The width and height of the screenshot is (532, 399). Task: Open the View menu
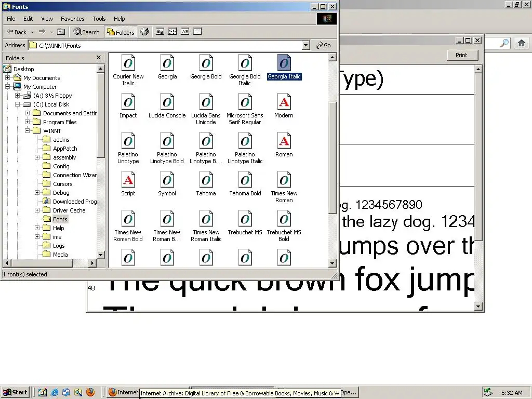[x=47, y=19]
